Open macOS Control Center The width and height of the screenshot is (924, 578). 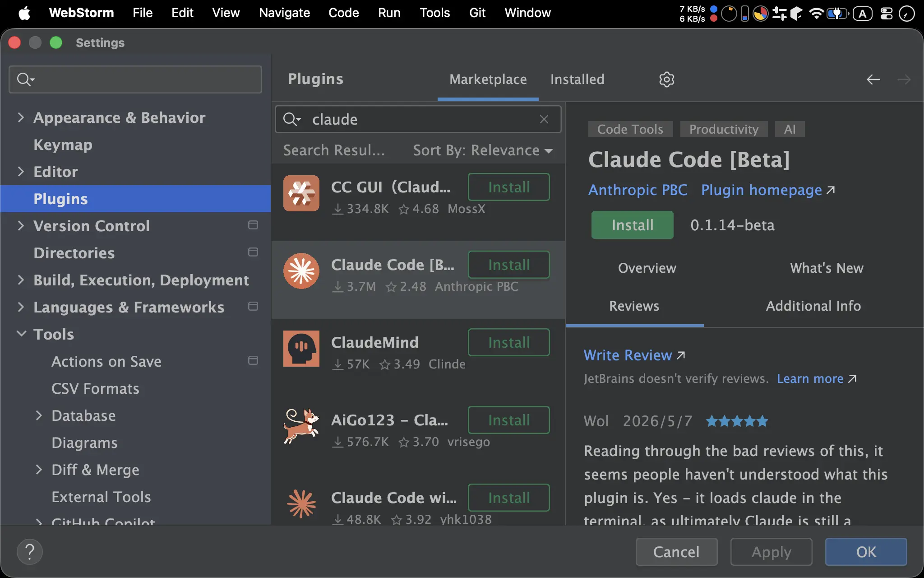point(887,13)
